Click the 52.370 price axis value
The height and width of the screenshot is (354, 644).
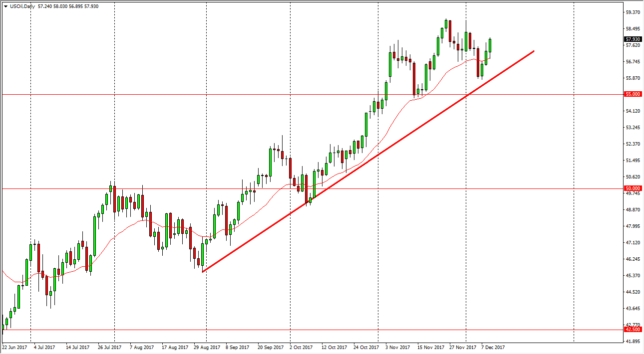633,144
